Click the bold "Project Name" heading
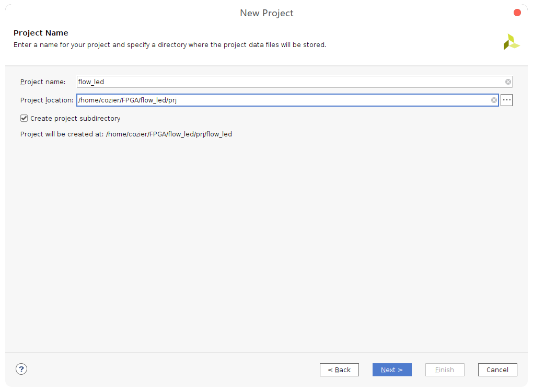533x392 pixels. click(41, 33)
